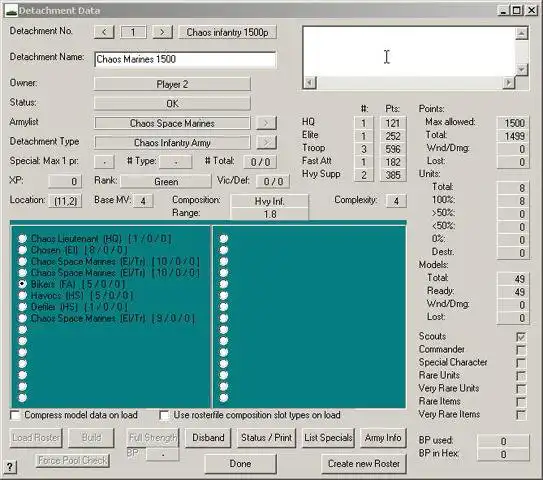Viewport: 543px width, 480px height.
Task: Click the Disband button
Action: point(208,438)
